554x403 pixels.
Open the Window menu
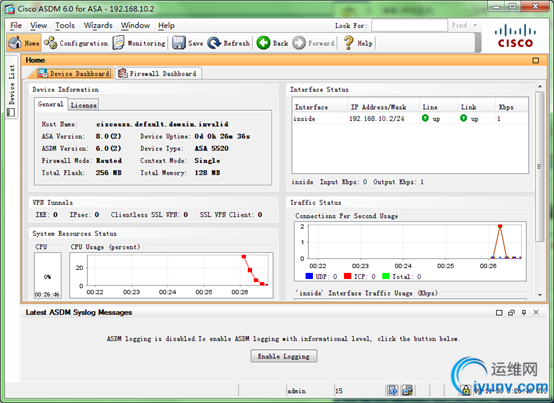click(x=135, y=25)
